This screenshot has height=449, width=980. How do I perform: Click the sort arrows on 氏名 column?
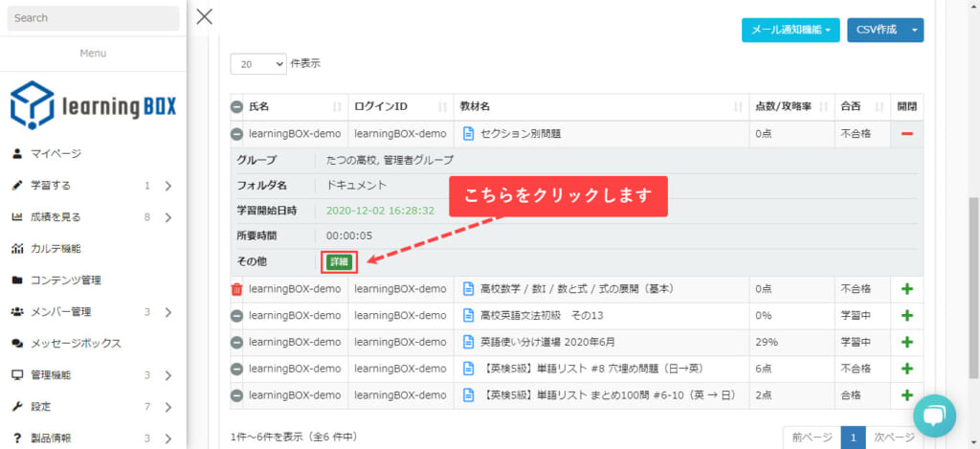(x=337, y=106)
